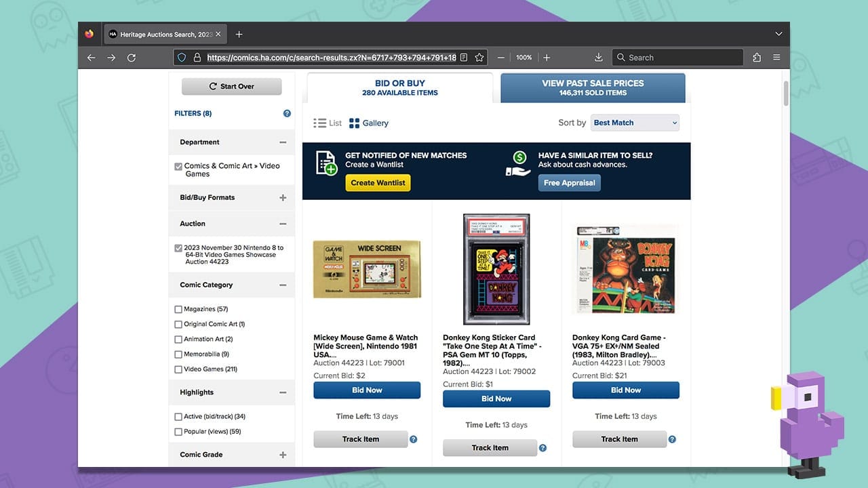This screenshot has height=488, width=868.
Task: Reload the page with refresh icon
Action: click(132, 58)
